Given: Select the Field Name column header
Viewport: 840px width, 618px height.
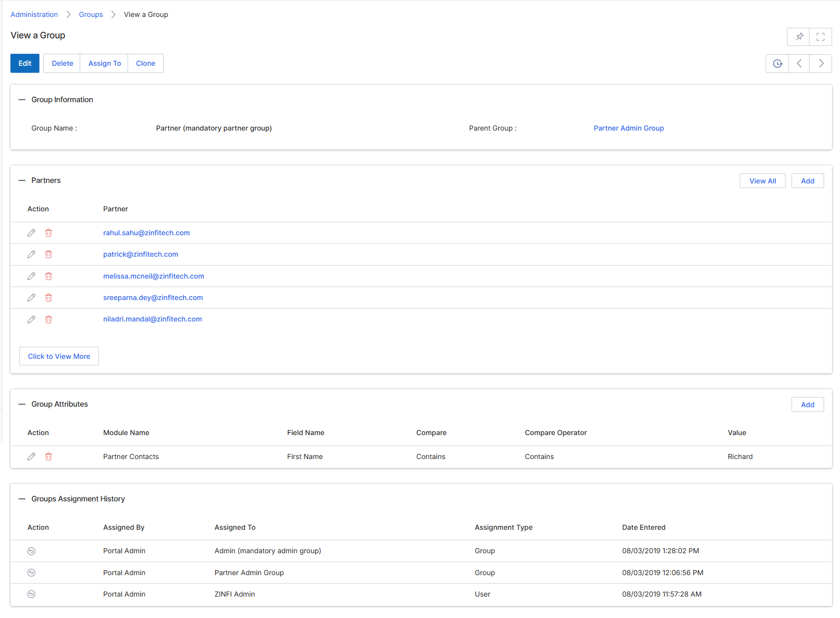Looking at the screenshot, I should (306, 433).
